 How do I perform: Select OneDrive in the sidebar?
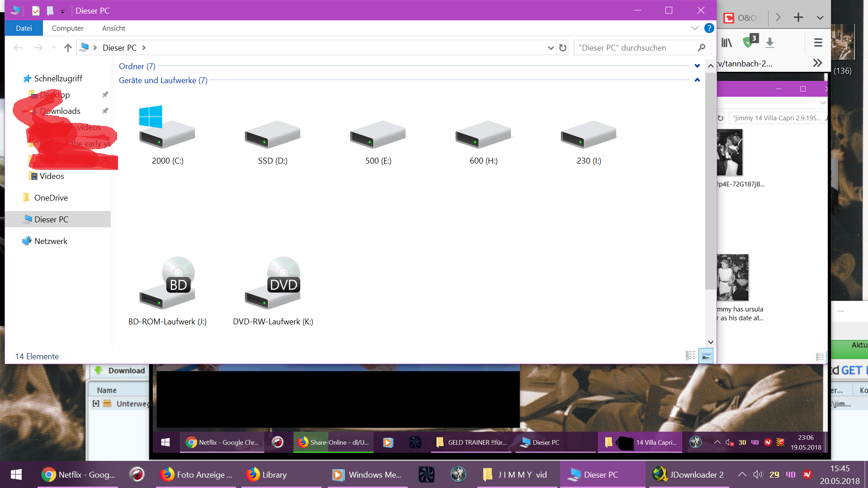(51, 198)
